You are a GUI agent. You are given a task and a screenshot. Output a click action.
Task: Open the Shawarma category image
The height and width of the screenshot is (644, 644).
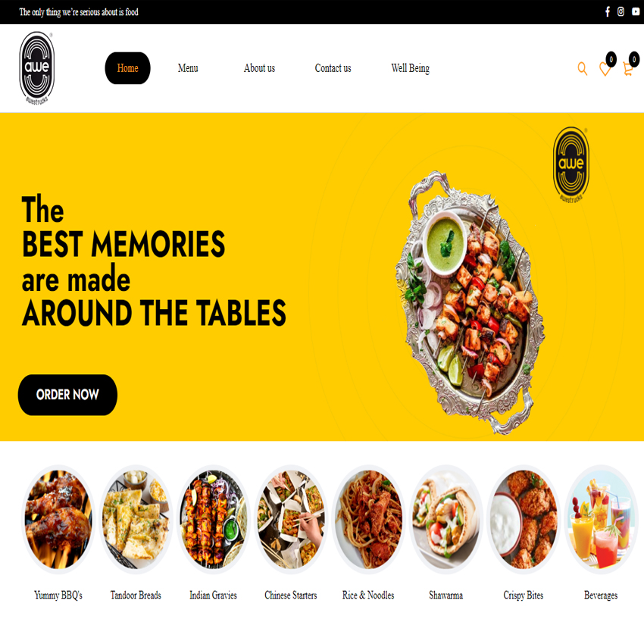445,520
